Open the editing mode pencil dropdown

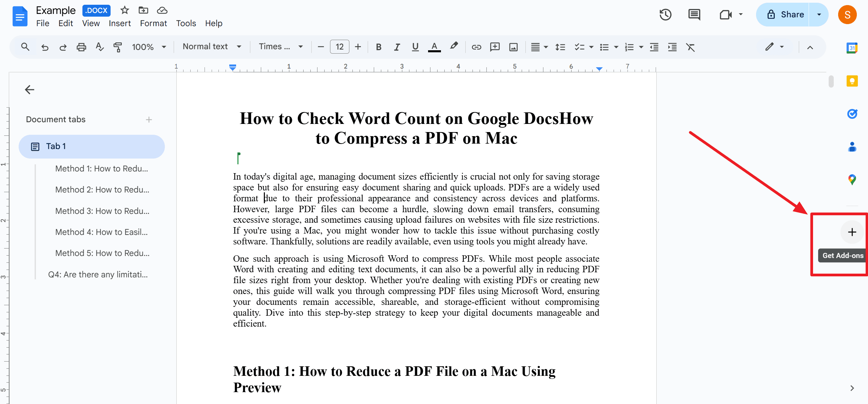pos(775,47)
